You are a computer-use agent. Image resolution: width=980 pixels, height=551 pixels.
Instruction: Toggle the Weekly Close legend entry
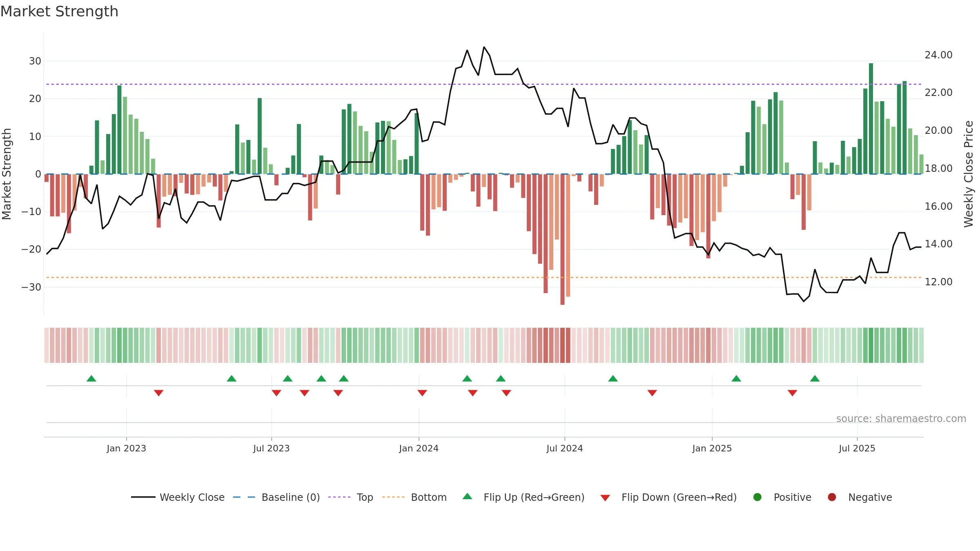tap(178, 497)
